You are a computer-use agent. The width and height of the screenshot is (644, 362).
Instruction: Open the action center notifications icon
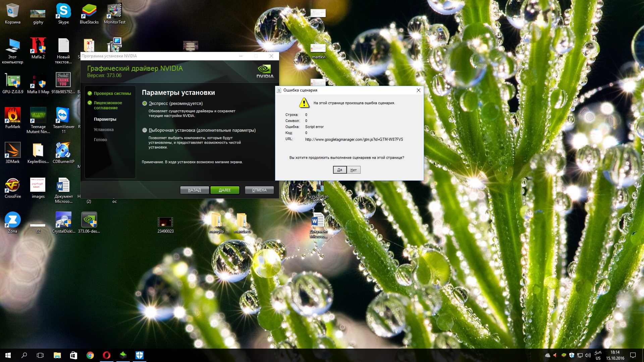coord(633,355)
